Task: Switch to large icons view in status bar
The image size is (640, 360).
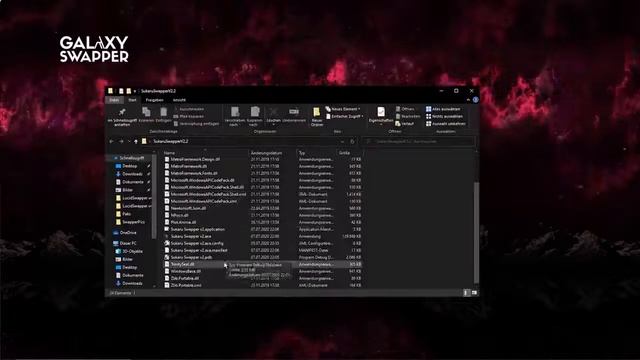Action: coord(474,293)
